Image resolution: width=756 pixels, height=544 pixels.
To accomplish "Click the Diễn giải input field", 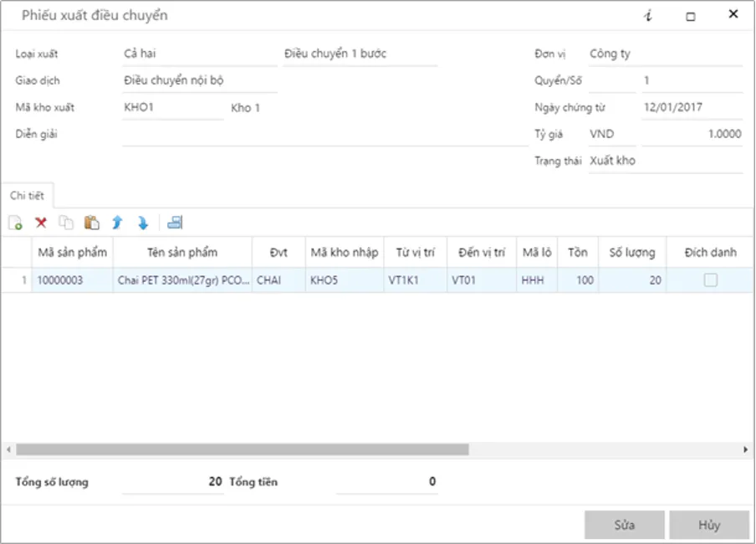I will coord(324,135).
